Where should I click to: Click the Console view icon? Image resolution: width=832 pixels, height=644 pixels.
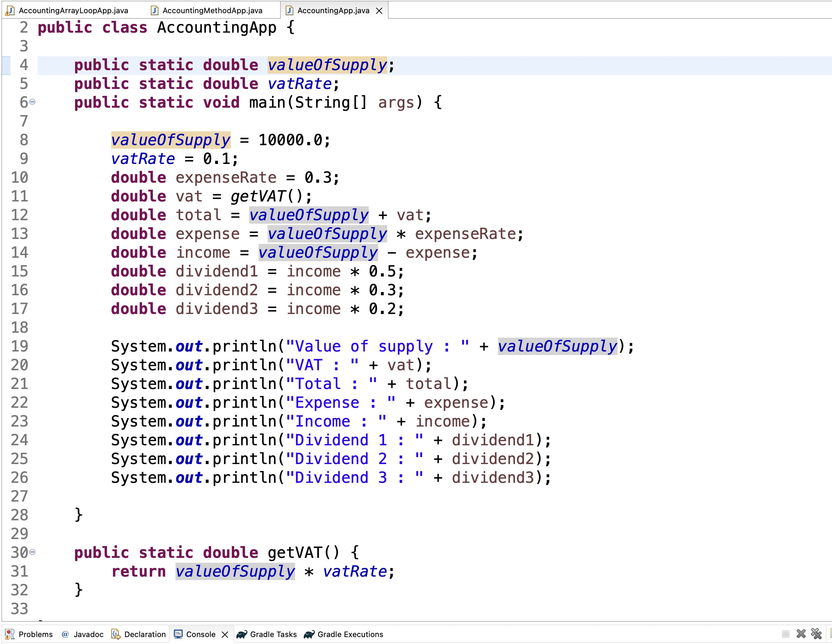coord(178,634)
